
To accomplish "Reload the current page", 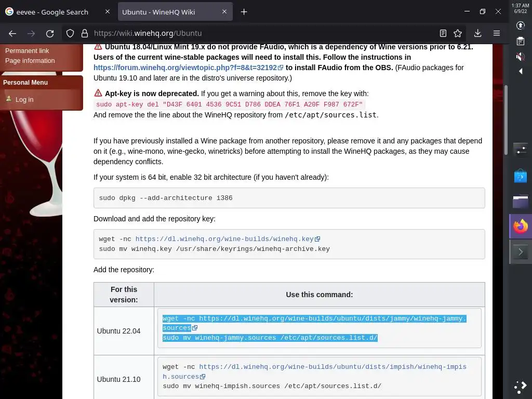I will click(50, 33).
